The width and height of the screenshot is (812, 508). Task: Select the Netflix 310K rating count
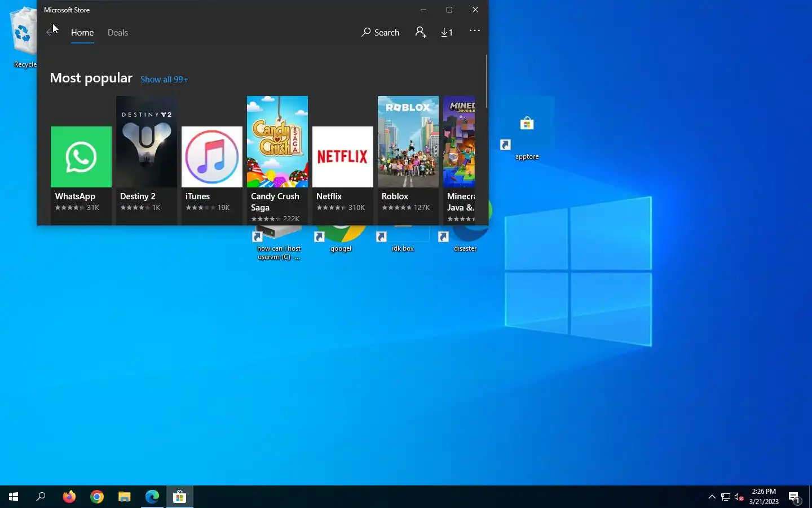click(x=356, y=208)
